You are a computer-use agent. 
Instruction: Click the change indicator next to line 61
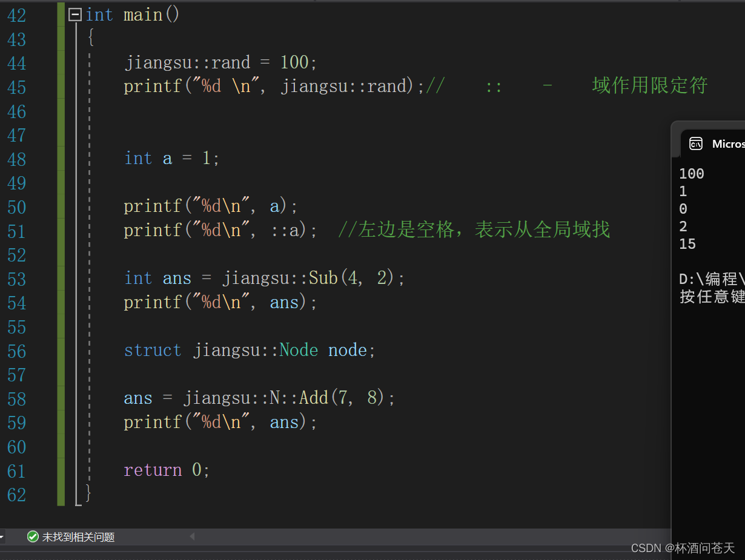[x=61, y=470]
